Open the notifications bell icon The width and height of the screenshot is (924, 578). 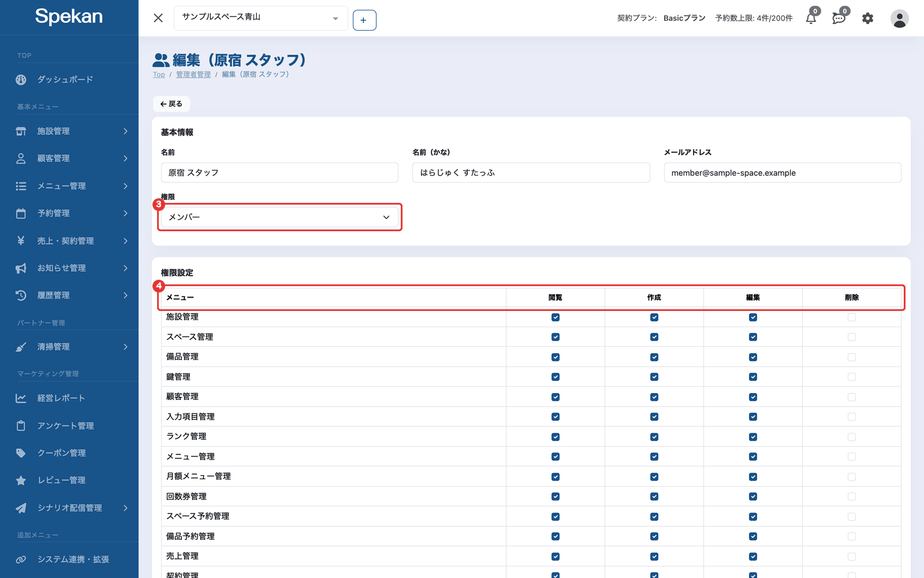coord(811,18)
